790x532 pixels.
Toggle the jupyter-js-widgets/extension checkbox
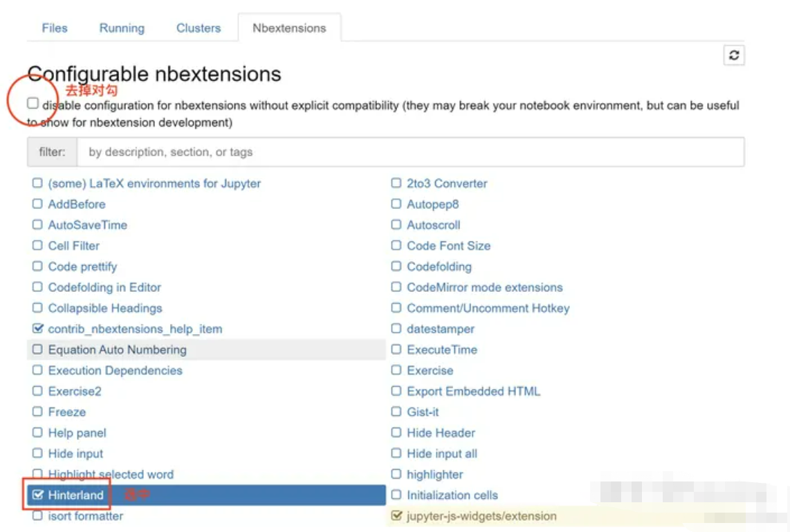(396, 515)
